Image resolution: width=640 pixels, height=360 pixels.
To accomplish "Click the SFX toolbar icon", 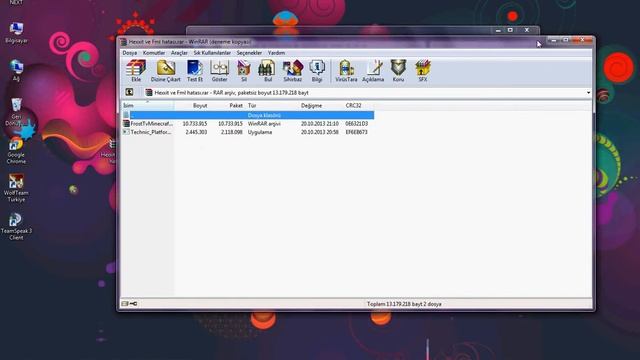I will point(423,71).
